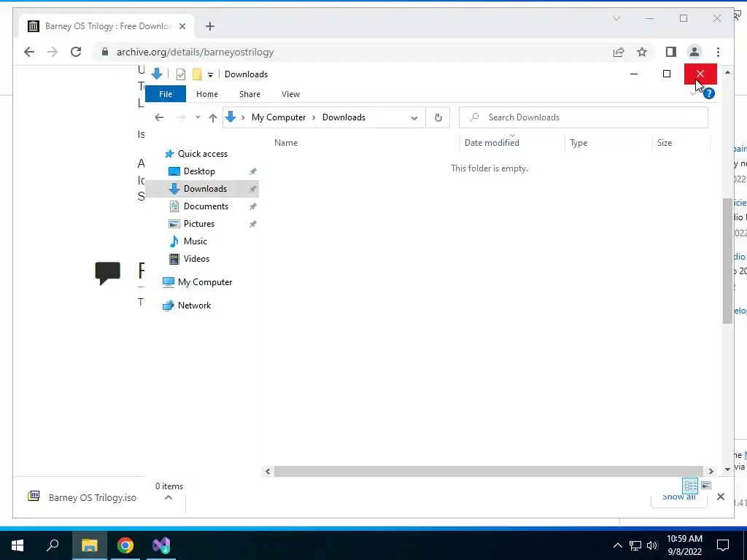Open Videos in navigation pane

[196, 259]
